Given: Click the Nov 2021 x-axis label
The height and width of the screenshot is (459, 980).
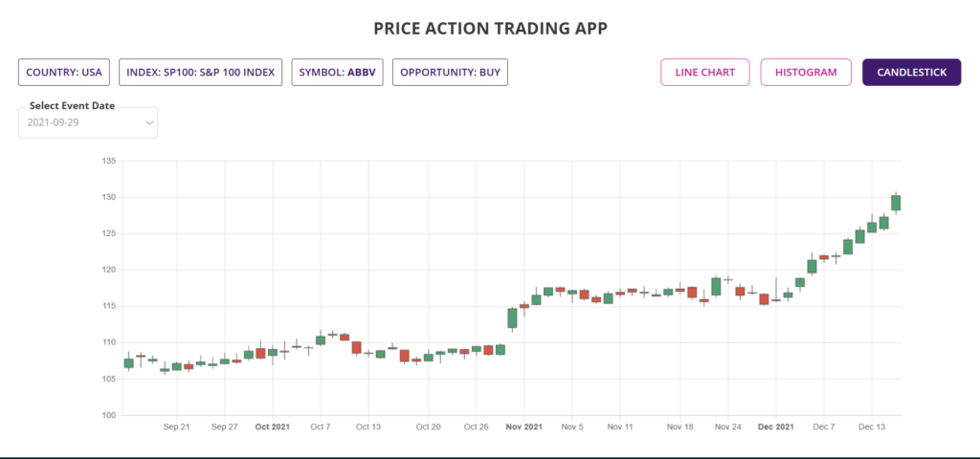Looking at the screenshot, I should (524, 426).
